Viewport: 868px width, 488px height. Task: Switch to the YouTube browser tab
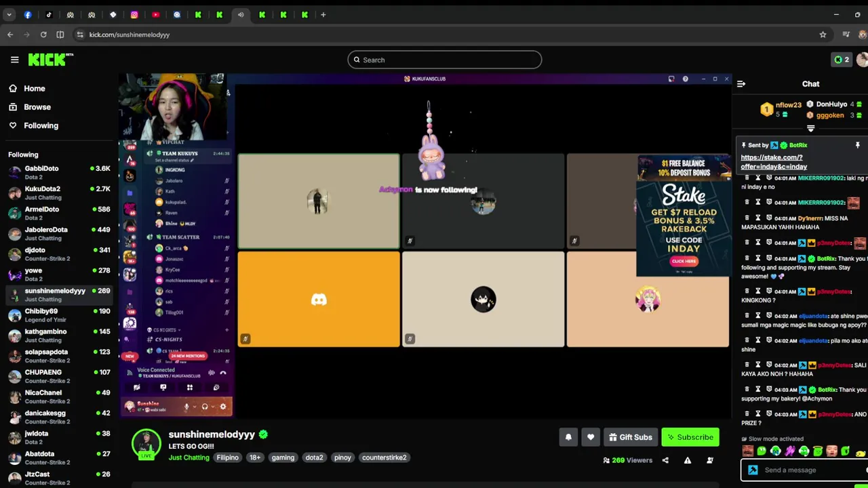155,14
